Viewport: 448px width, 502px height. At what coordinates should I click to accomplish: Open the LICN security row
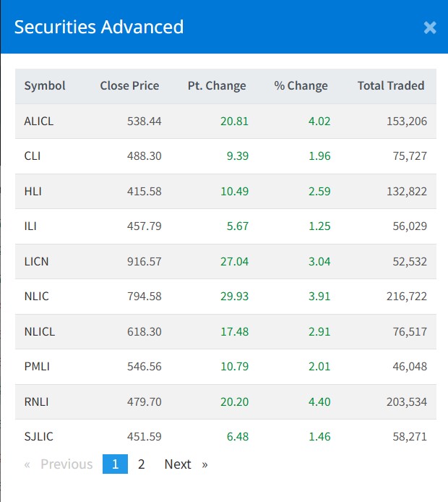click(36, 261)
